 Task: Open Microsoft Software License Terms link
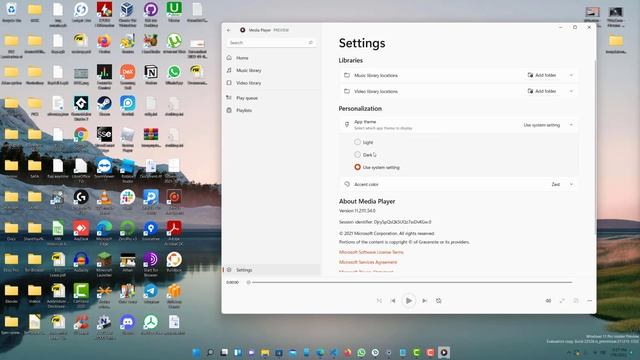pyautogui.click(x=371, y=252)
